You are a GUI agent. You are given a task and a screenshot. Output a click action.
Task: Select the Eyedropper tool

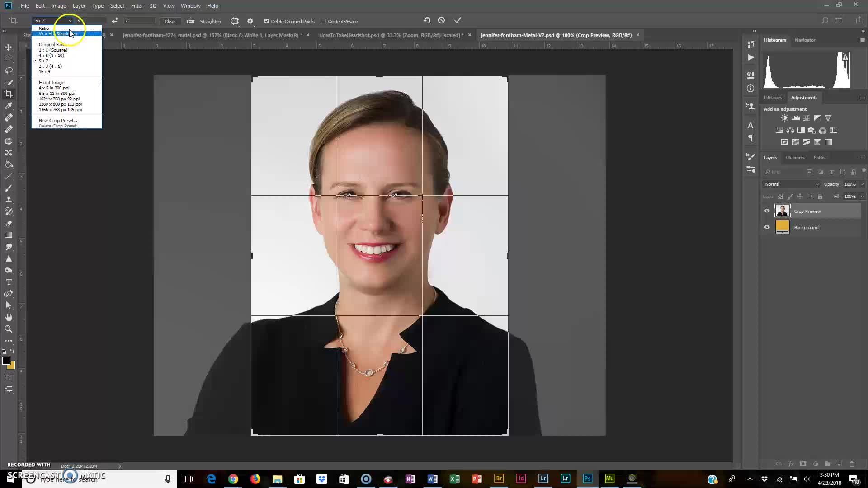[9, 106]
